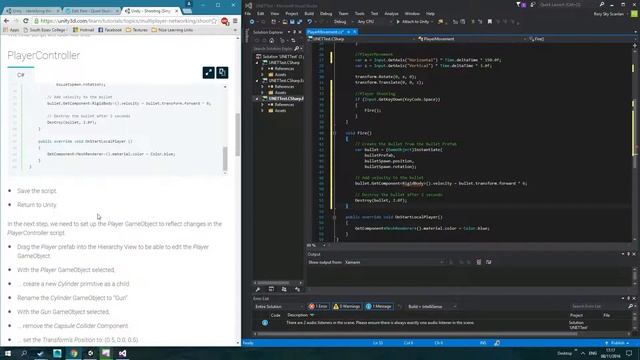Open the Visual Studio icon on Windows taskbar
The image size is (640, 360).
(x=122, y=353)
